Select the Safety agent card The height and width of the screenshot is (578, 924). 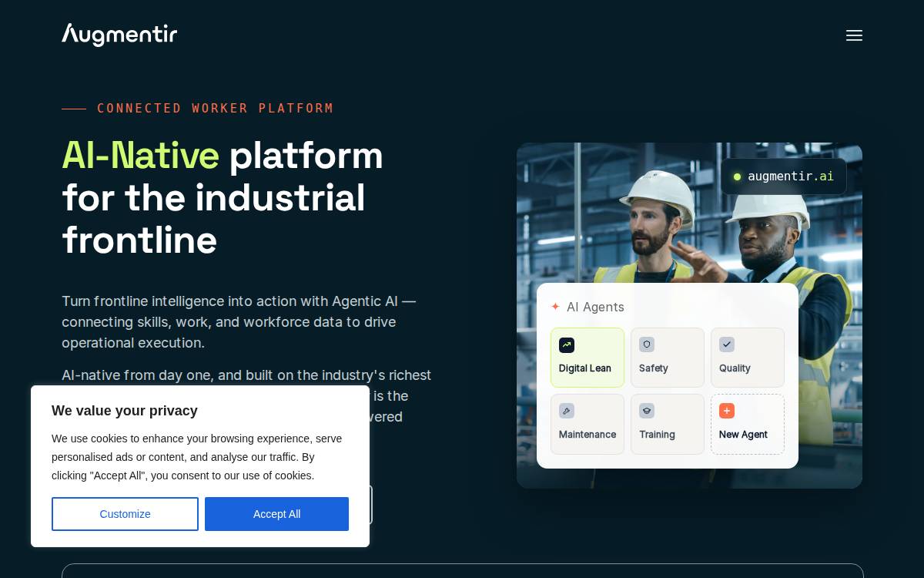(668, 358)
